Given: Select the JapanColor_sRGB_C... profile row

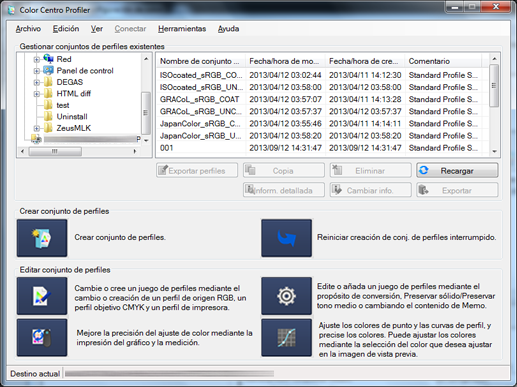Looking at the screenshot, I should tap(322, 124).
